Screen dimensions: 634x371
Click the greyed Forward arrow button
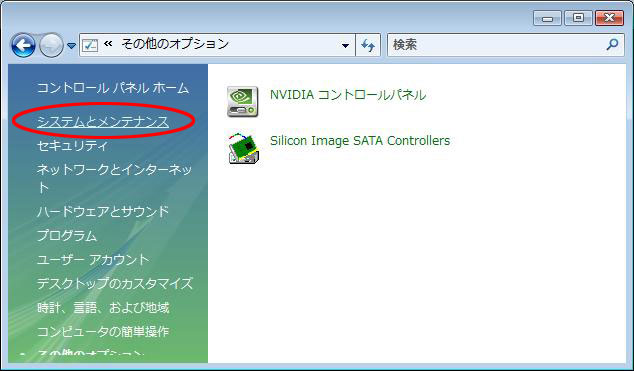click(51, 45)
